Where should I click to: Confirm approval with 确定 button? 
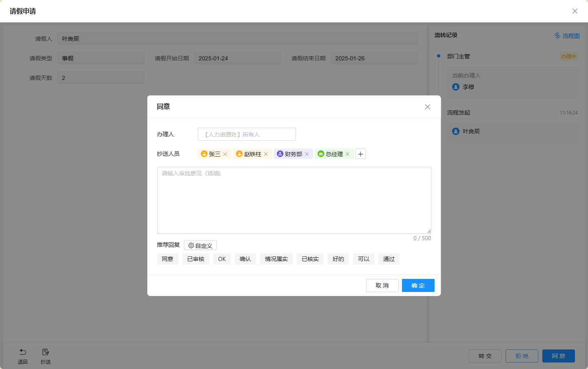418,285
